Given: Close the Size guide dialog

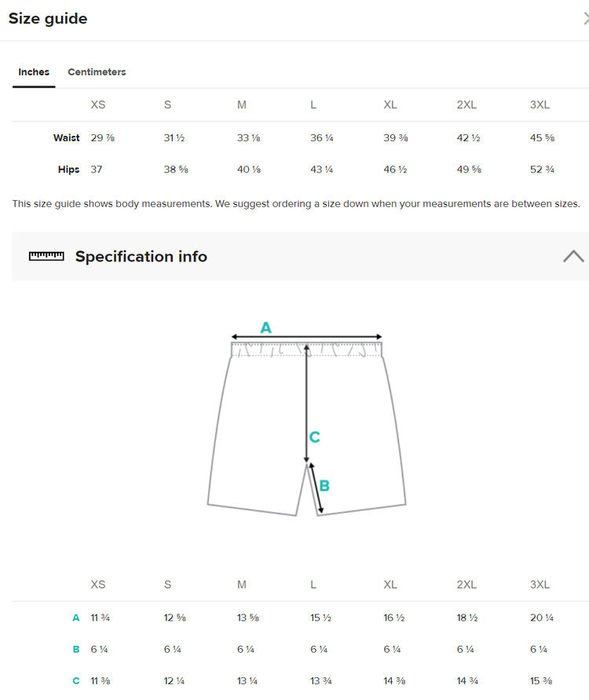Looking at the screenshot, I should pos(585,19).
